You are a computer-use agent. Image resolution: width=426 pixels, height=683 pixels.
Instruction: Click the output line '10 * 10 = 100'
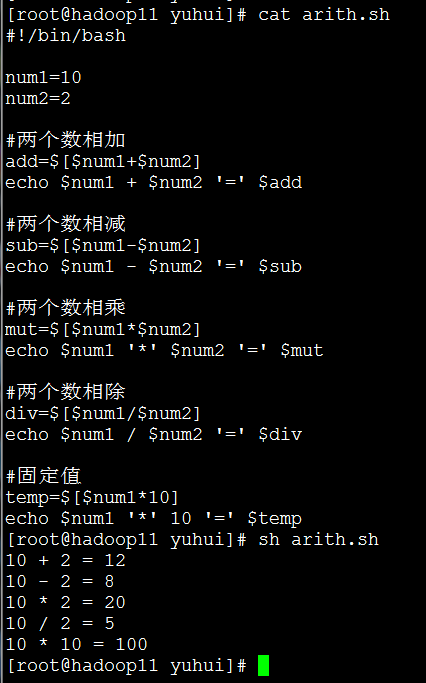click(x=77, y=644)
